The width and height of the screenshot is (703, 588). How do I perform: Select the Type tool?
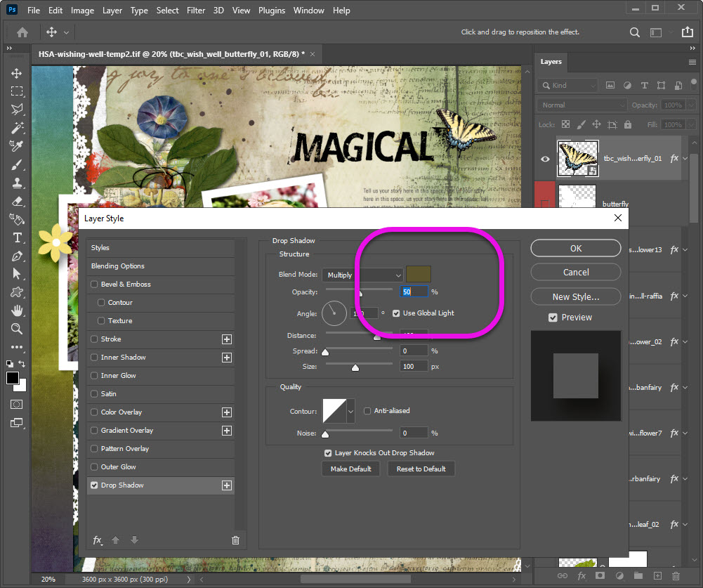click(16, 237)
